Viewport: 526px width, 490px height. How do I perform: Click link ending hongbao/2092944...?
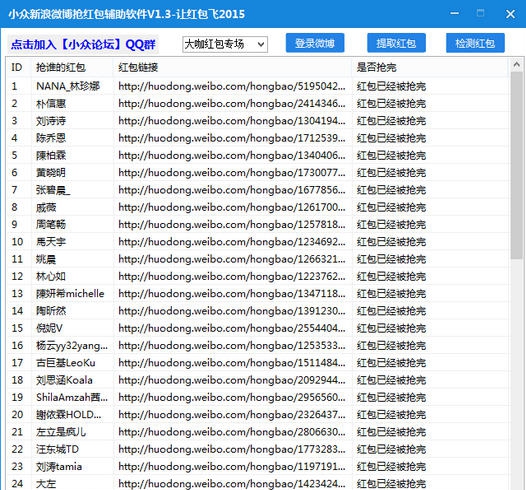coord(232,380)
